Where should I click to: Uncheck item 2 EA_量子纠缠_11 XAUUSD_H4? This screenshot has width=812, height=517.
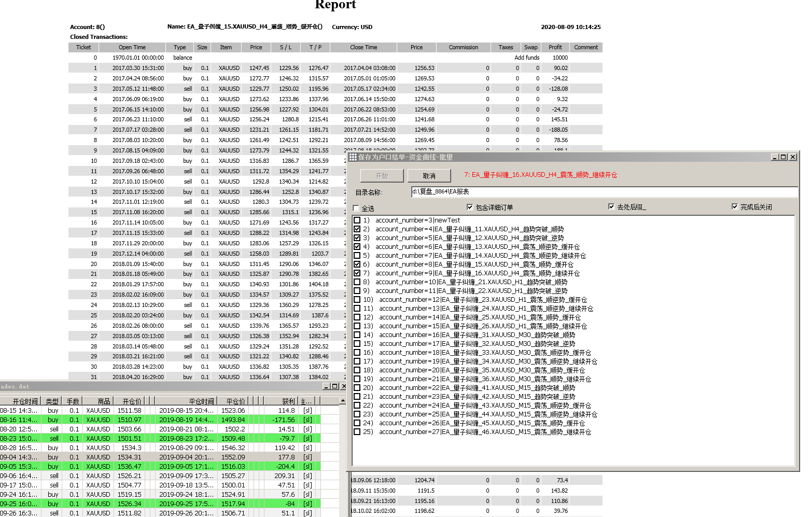357,229
